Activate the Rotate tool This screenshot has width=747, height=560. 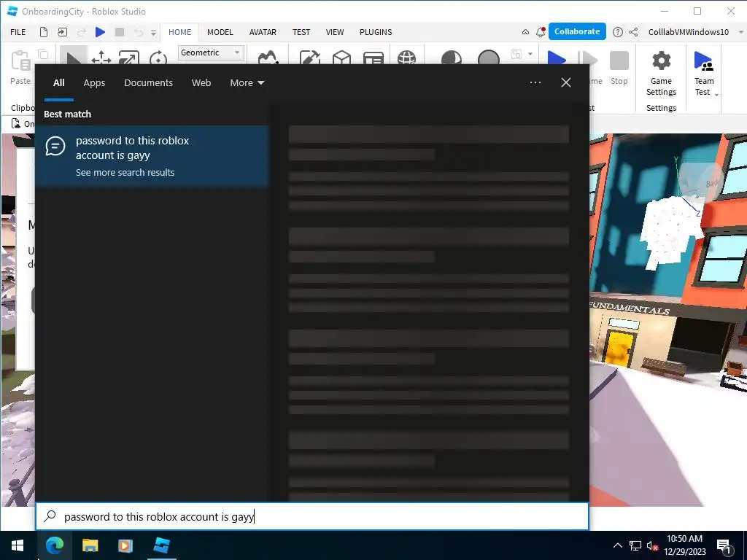point(158,58)
